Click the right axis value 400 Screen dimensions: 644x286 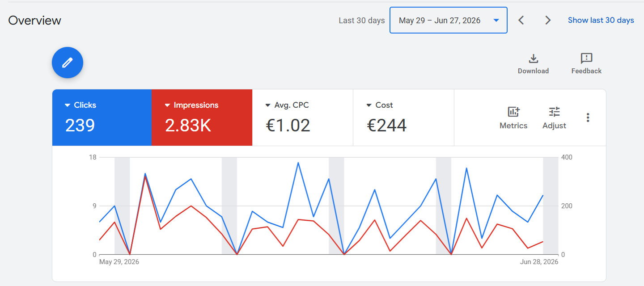pos(567,157)
